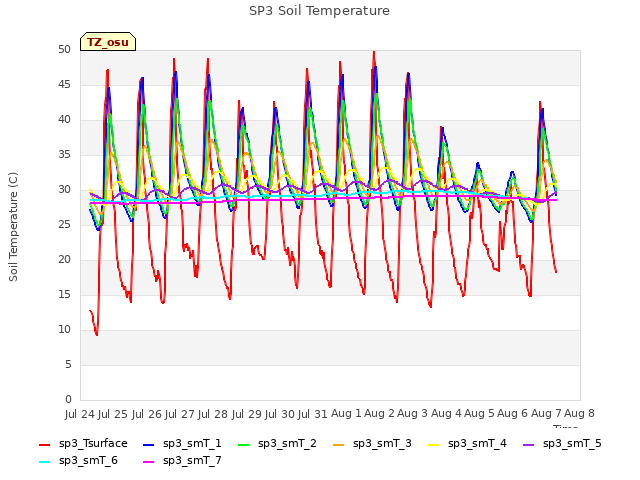The width and height of the screenshot is (640, 480).
Task: Click the Aug 1 x-axis tick label
Action: click(346, 414)
